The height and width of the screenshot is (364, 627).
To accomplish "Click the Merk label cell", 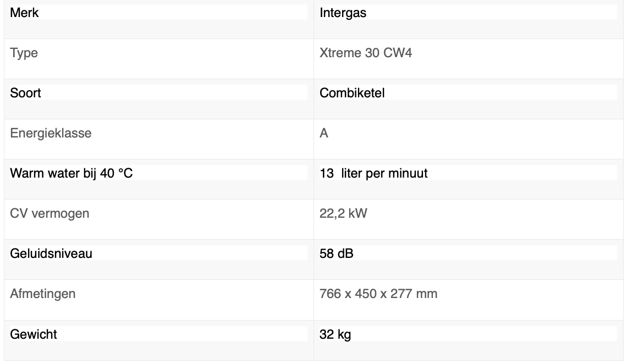I will point(25,13).
